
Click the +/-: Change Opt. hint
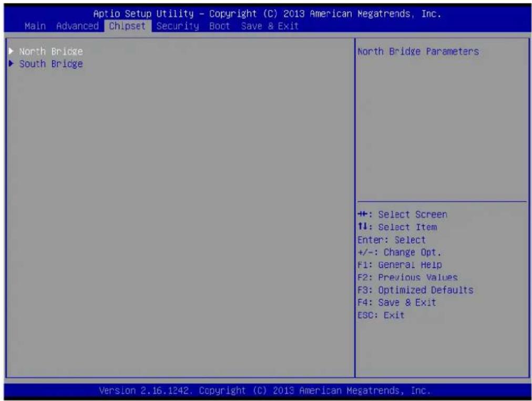click(x=400, y=253)
